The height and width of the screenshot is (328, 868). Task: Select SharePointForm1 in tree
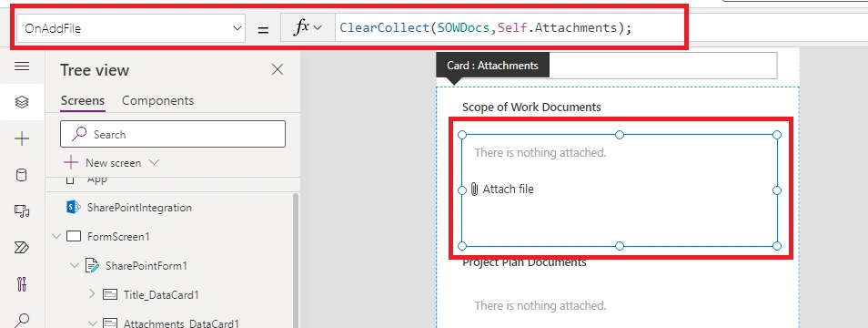pyautogui.click(x=146, y=266)
